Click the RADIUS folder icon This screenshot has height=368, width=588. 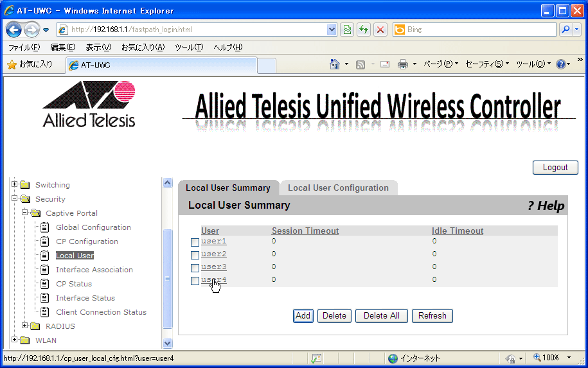(35, 326)
